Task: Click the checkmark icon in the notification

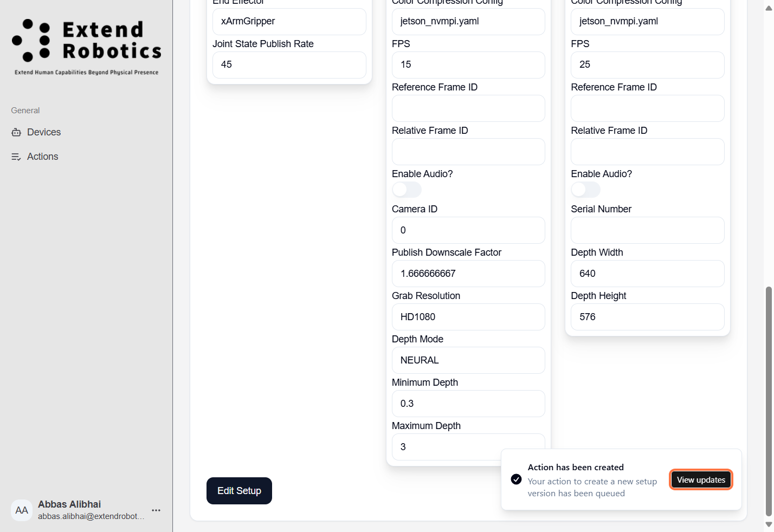Action: [x=517, y=479]
